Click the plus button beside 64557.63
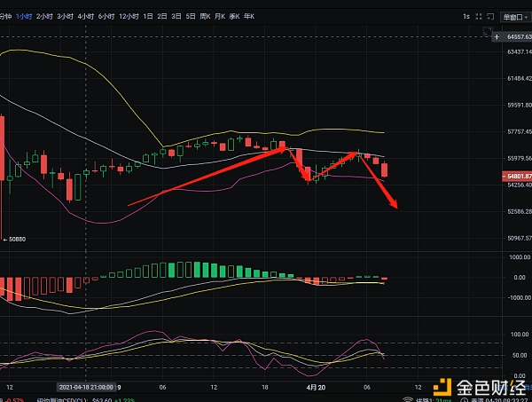This screenshot has width=532, height=402. click(x=497, y=36)
